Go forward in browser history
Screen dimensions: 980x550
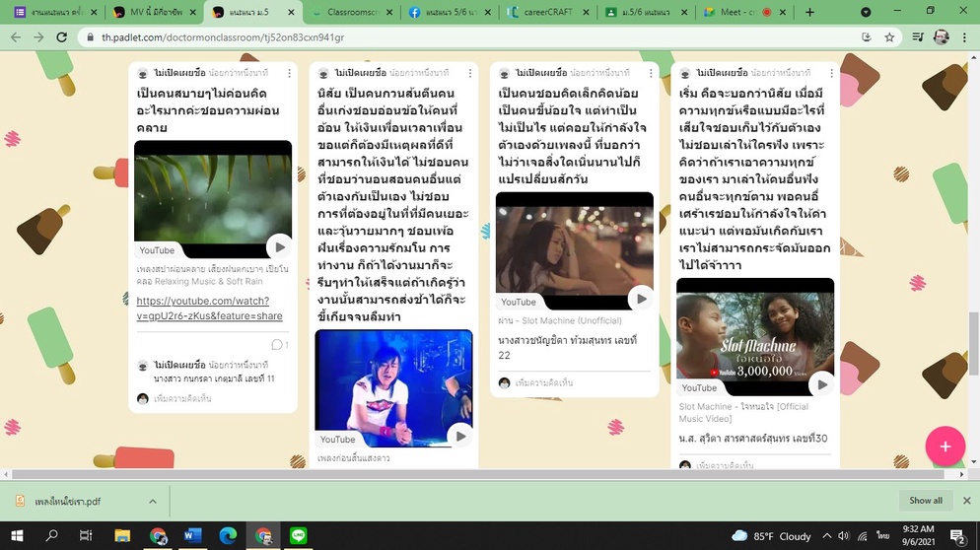pos(38,36)
